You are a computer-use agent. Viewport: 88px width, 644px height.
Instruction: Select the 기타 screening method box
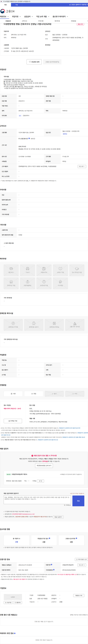coord(75,394)
